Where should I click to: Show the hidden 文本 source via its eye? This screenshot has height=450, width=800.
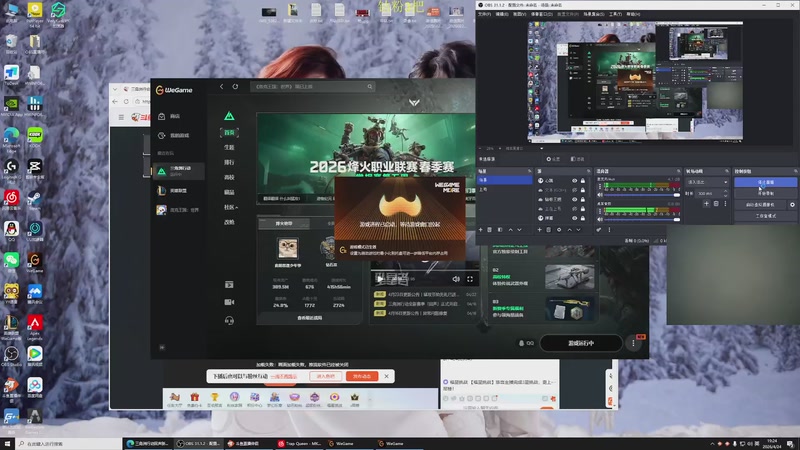click(574, 190)
